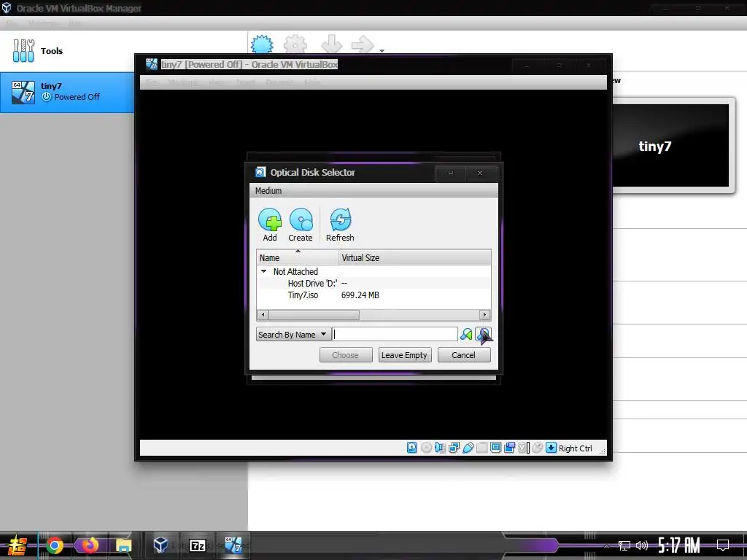Open Firefox from the taskbar
747x560 pixels.
pos(90,545)
